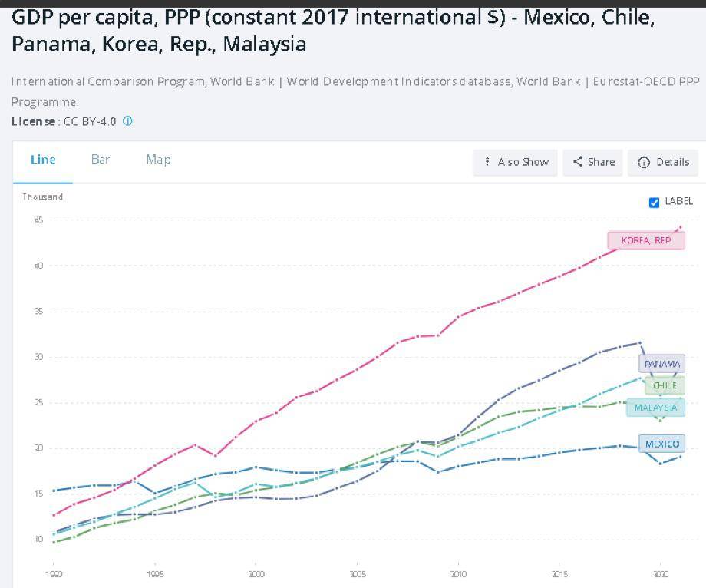Click the Also Show arrows icon

pyautogui.click(x=488, y=162)
